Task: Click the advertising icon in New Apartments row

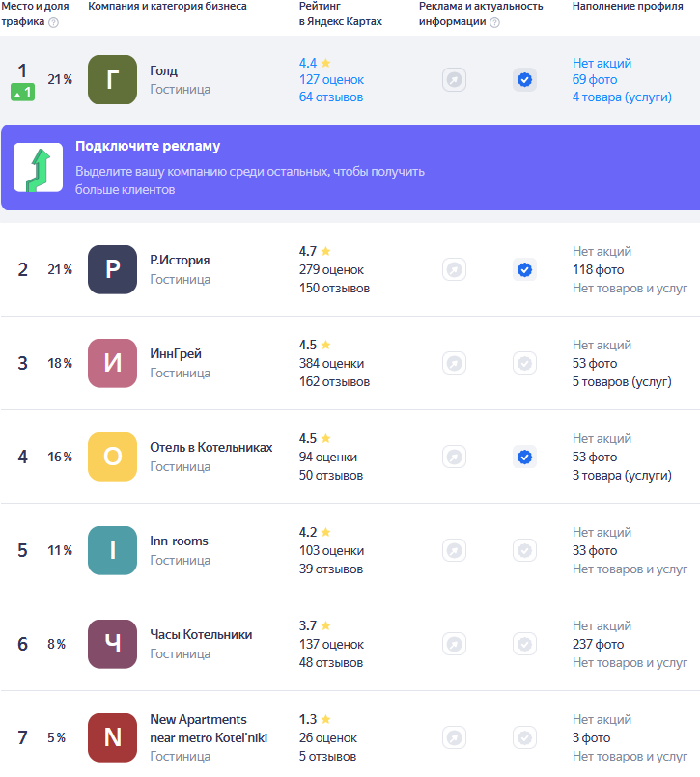Action: point(454,737)
